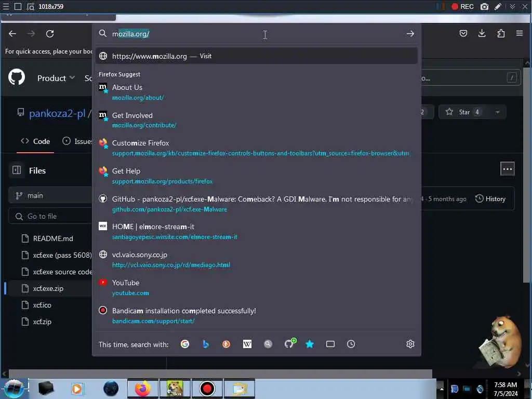Screen dimensions: 532x399
Task: Go back with the browser back arrow
Action: 12,34
